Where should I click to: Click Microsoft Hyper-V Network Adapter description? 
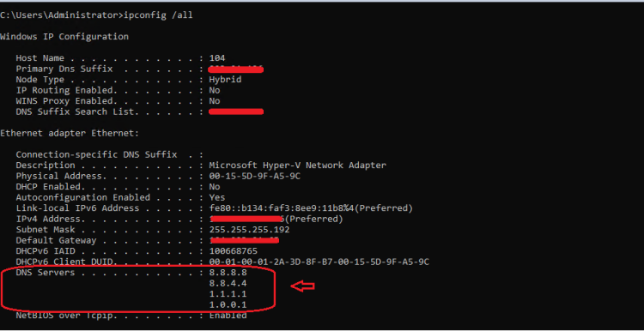click(297, 165)
